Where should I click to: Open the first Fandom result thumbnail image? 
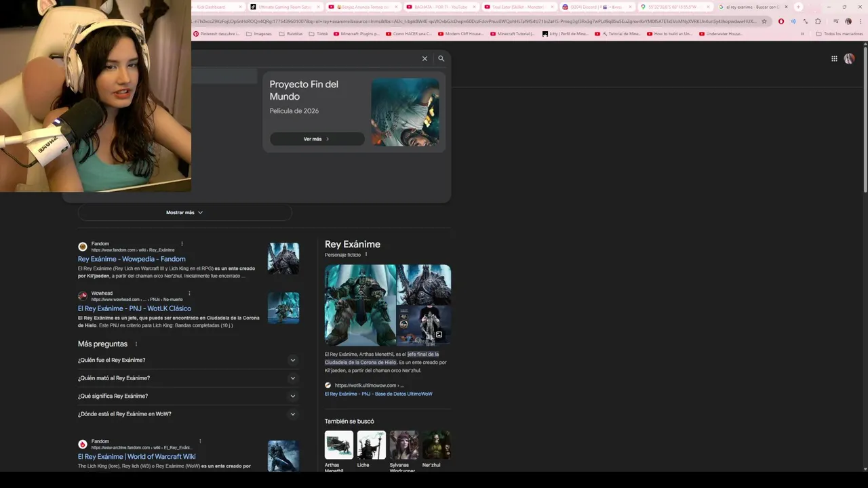283,258
